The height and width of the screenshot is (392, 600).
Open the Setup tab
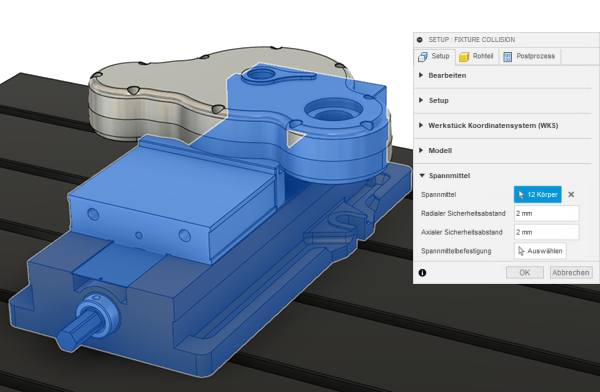[x=434, y=56]
